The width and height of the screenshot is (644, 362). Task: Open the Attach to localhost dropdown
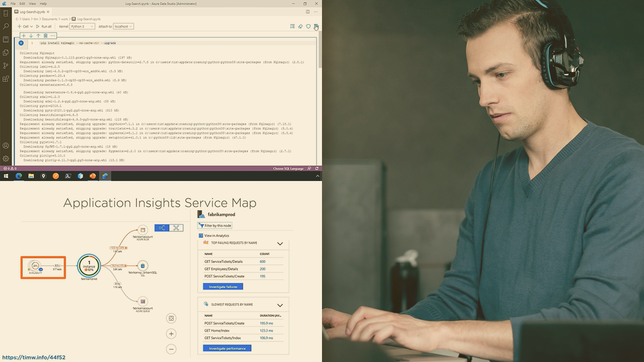point(123,26)
